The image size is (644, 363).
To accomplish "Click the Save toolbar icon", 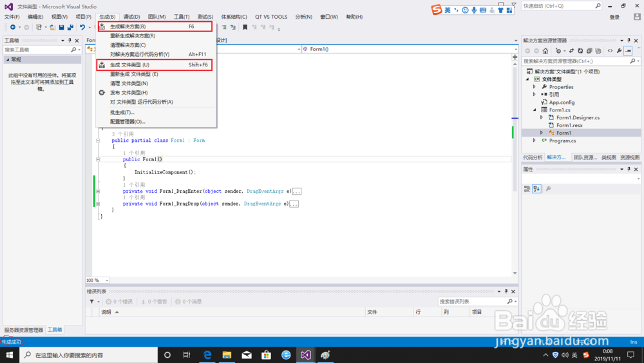I will [x=62, y=27].
